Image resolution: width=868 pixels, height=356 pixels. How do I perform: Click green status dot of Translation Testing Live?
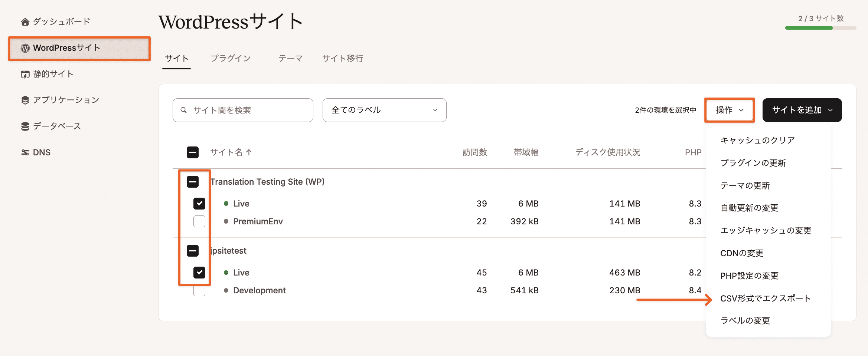226,204
